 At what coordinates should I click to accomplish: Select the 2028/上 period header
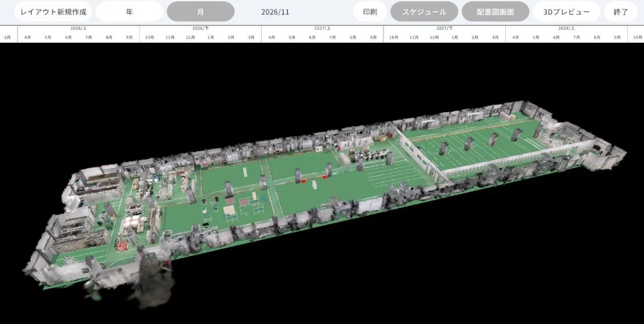point(566,28)
